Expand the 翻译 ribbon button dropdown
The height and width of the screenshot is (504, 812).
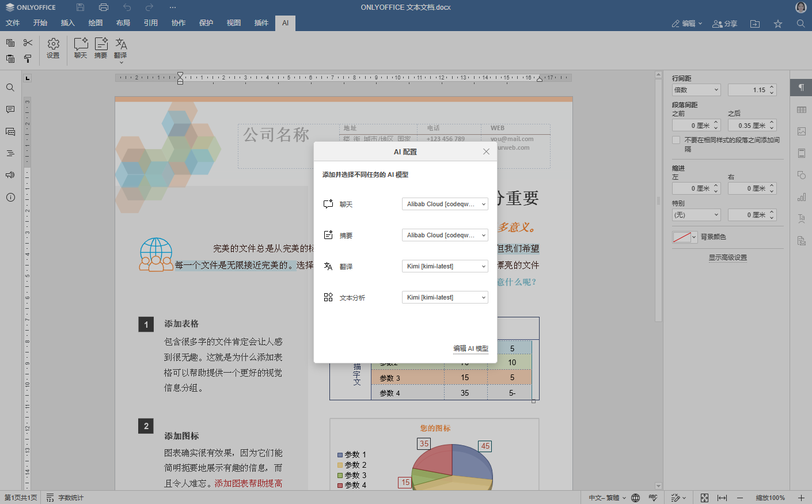pos(121,62)
